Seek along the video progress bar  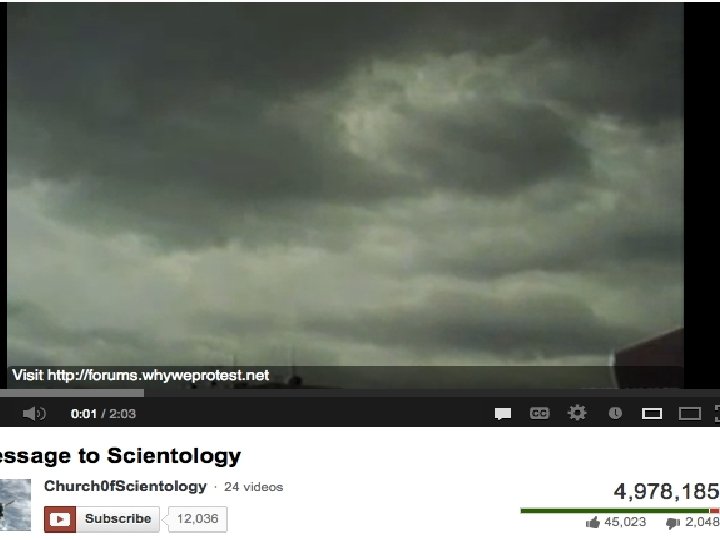pyautogui.click(x=360, y=393)
